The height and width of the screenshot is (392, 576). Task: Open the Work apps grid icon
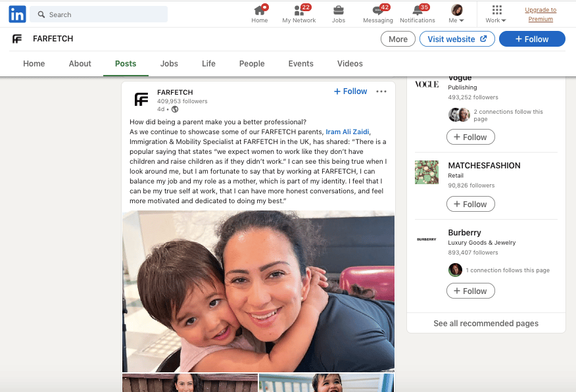pyautogui.click(x=496, y=10)
